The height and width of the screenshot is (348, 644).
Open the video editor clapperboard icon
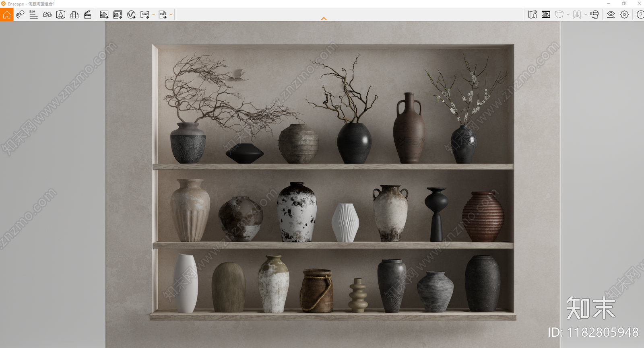tap(87, 15)
